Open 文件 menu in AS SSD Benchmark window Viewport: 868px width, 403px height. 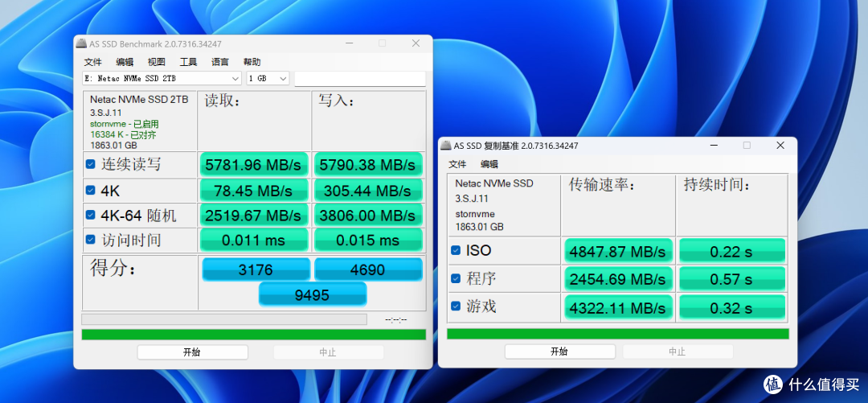tap(93, 61)
